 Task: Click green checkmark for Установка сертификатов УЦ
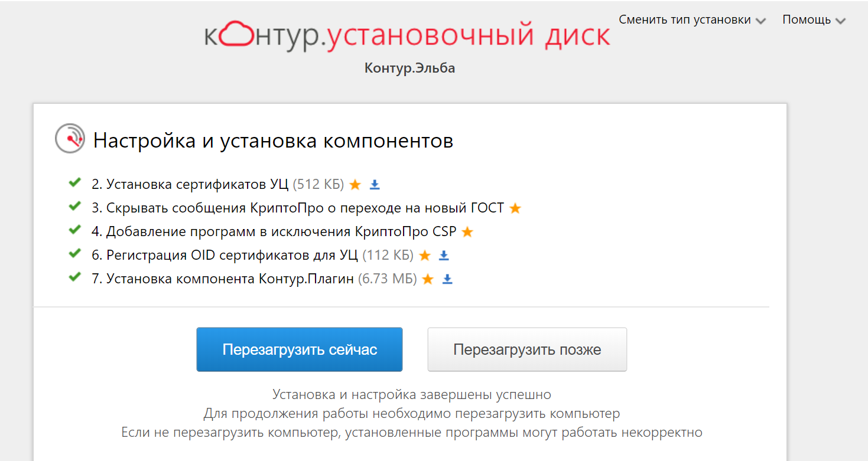(74, 183)
